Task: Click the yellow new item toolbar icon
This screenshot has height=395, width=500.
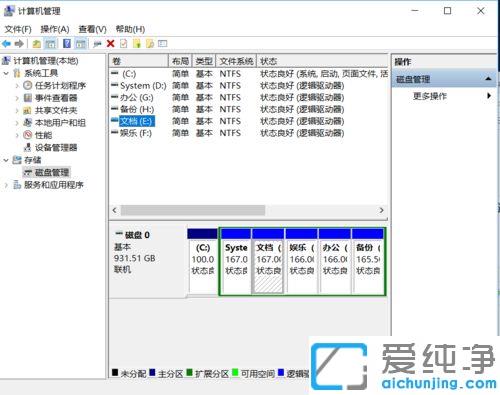Action: click(x=137, y=44)
